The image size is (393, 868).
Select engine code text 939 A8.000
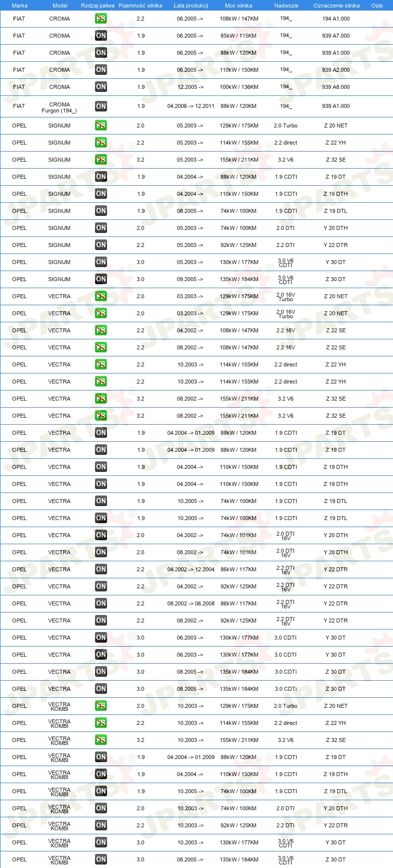(336, 87)
